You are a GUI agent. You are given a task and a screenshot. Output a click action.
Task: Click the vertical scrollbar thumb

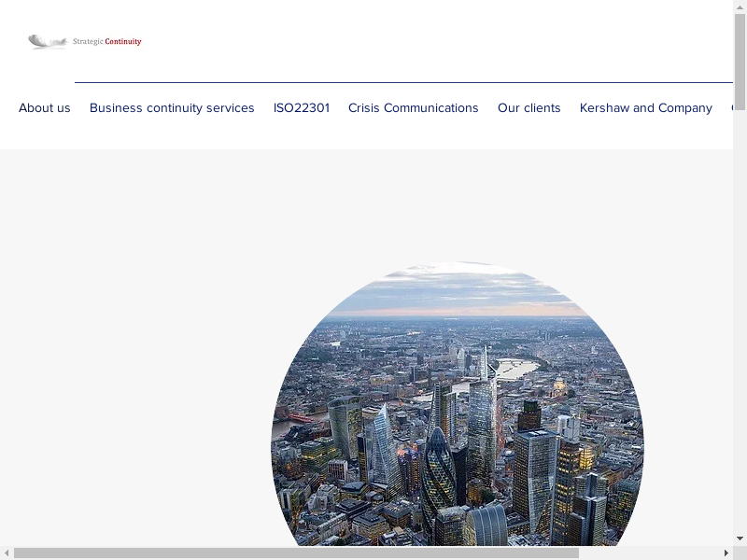tap(740, 61)
